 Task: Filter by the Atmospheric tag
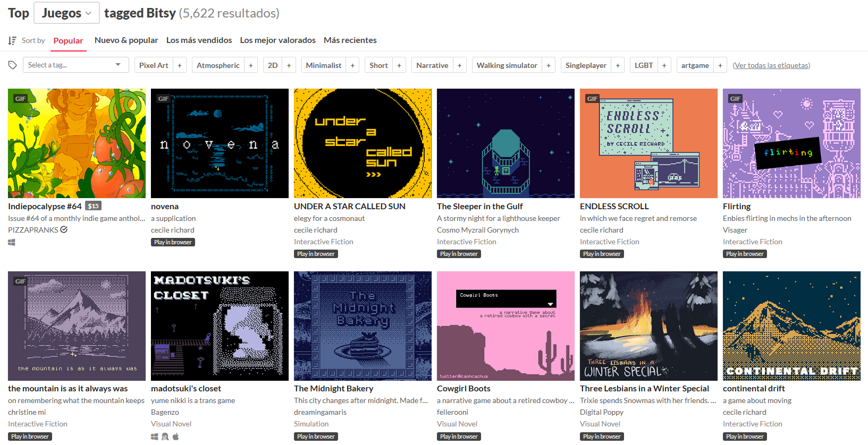218,65
